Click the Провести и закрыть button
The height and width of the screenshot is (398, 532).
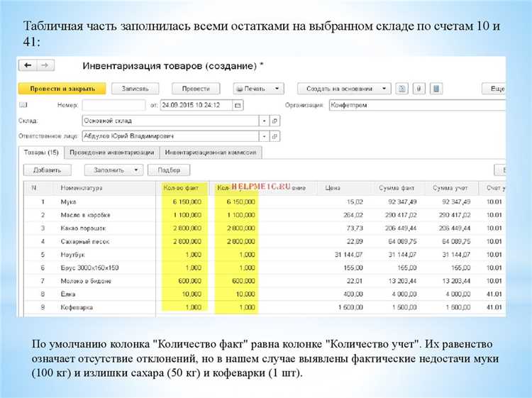click(x=62, y=89)
